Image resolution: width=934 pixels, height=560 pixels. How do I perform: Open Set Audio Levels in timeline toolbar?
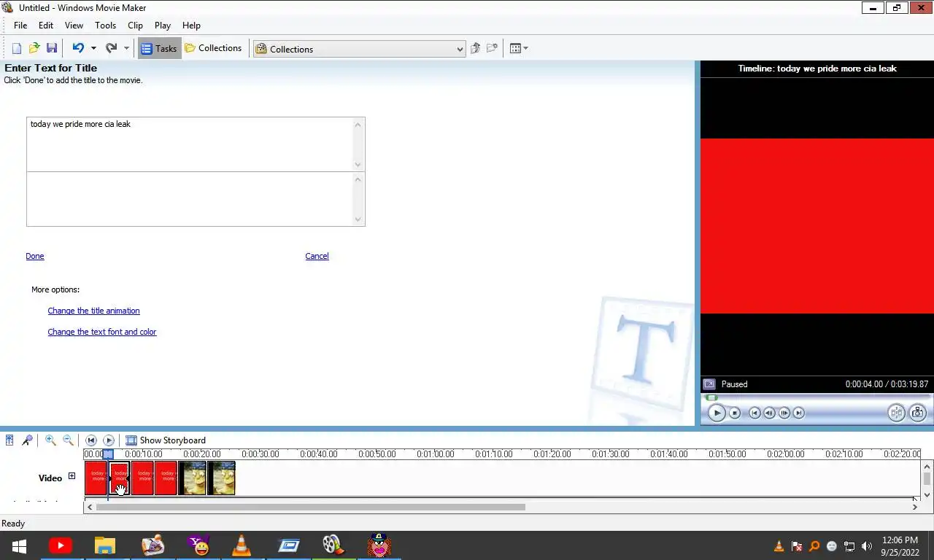pyautogui.click(x=9, y=440)
